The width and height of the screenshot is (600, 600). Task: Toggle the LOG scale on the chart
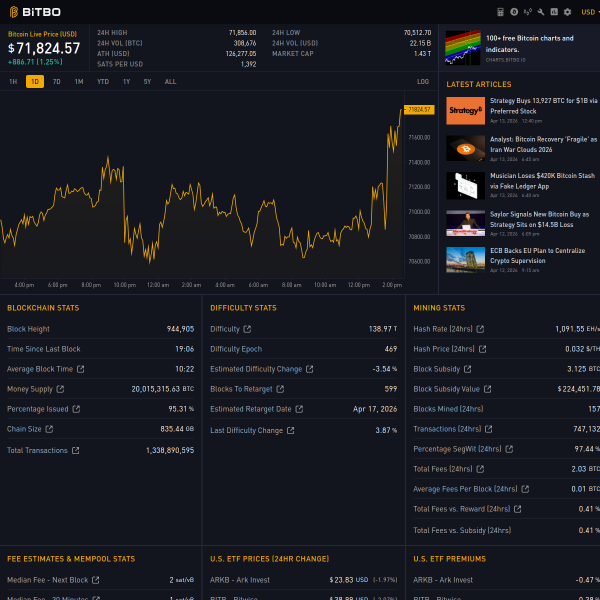coord(423,82)
